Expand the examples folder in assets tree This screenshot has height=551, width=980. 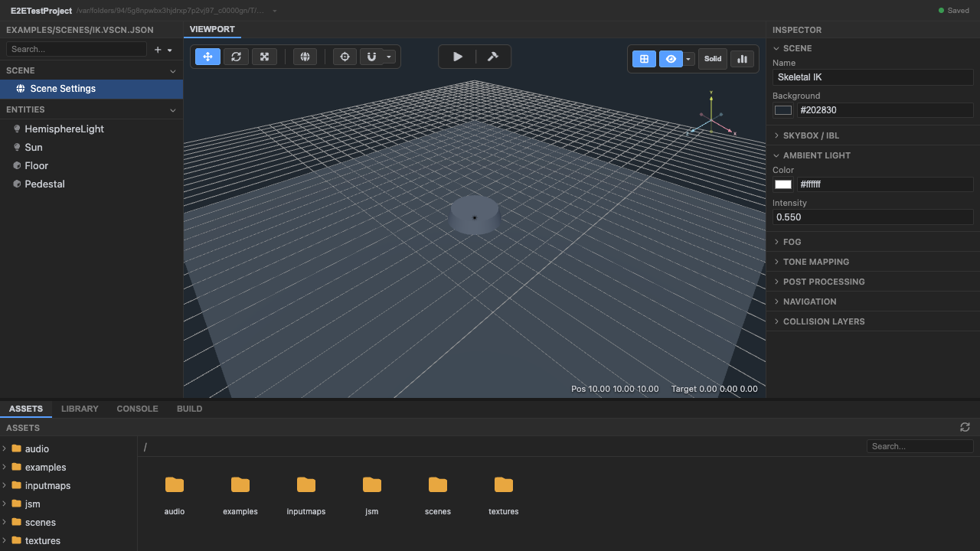click(x=5, y=467)
